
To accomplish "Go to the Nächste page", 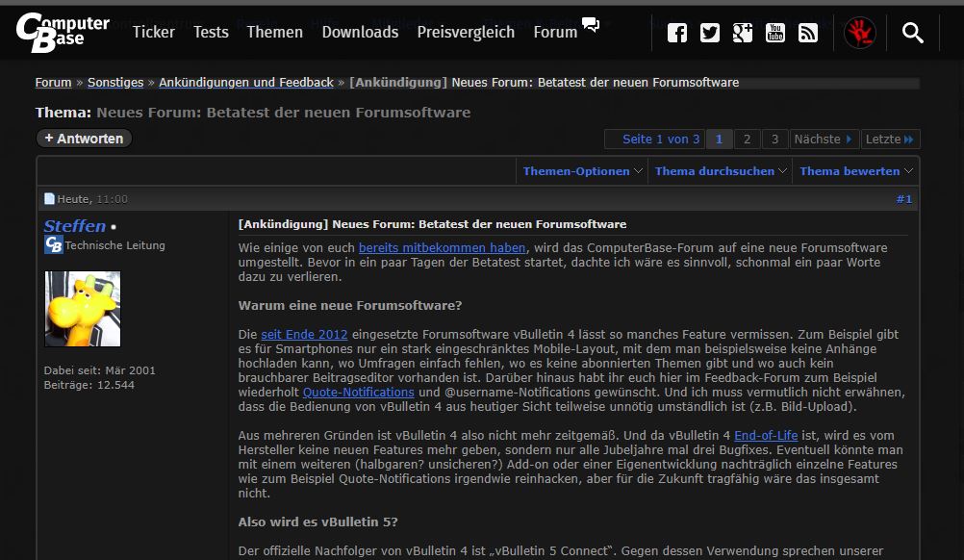I will click(x=824, y=139).
